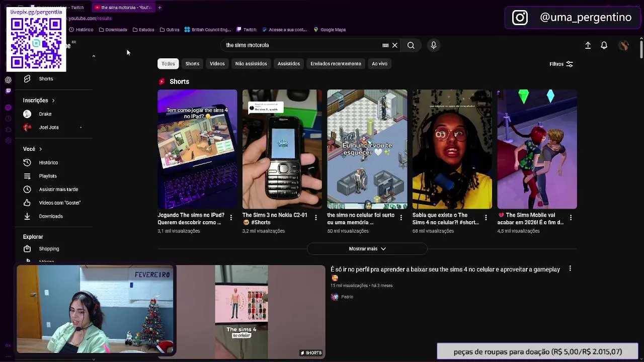Play the Eu nunca vou te esquecer short

click(367, 149)
